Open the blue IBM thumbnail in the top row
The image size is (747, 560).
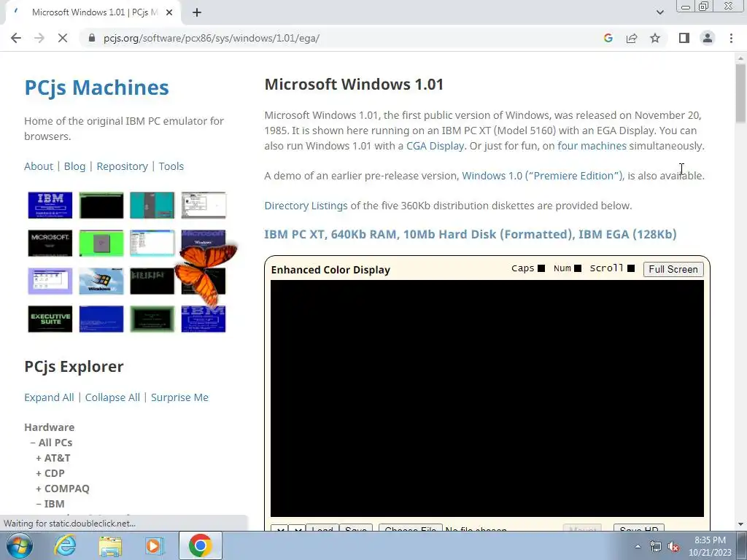(50, 205)
